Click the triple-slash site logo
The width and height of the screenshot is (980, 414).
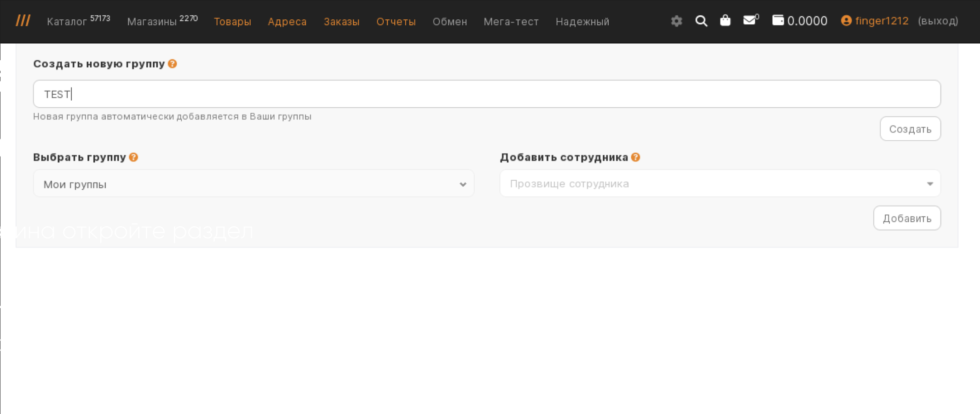click(23, 21)
